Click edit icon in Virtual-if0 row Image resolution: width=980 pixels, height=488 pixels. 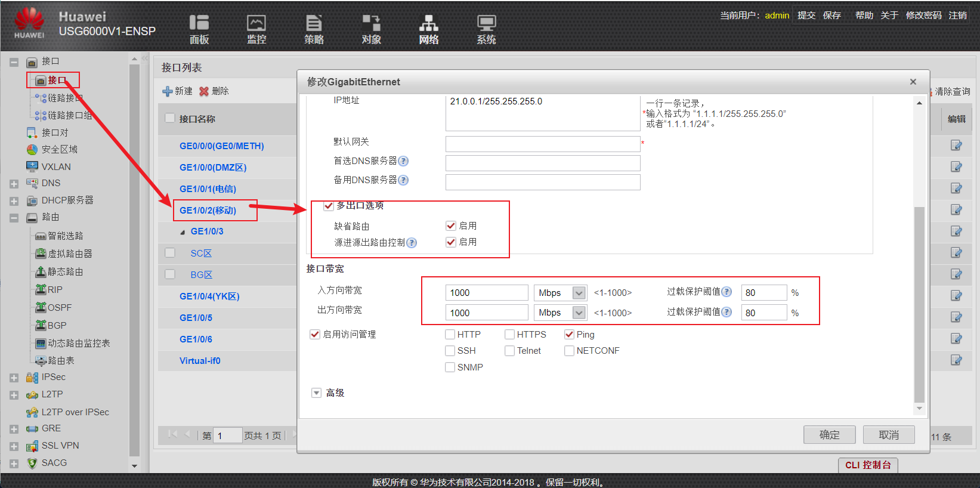tap(956, 360)
